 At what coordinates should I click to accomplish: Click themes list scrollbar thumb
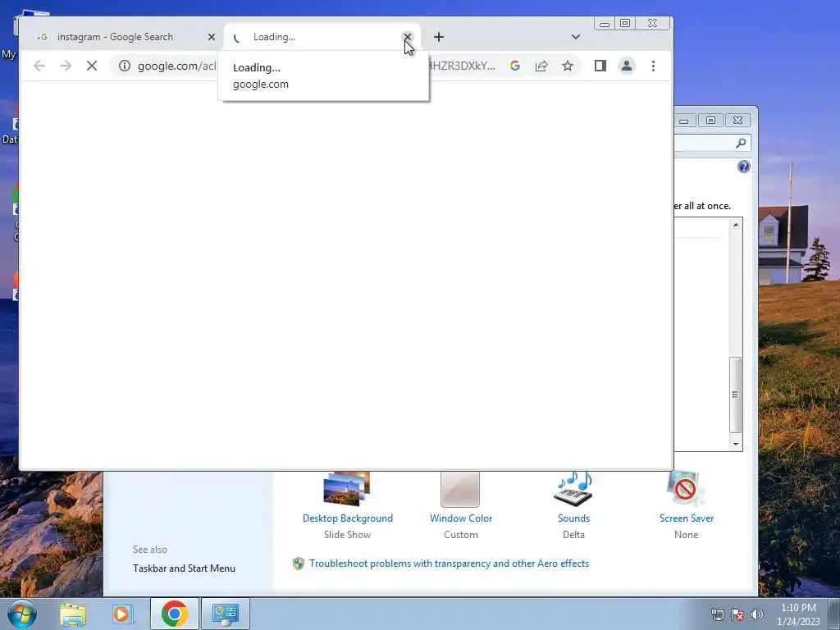pos(736,395)
